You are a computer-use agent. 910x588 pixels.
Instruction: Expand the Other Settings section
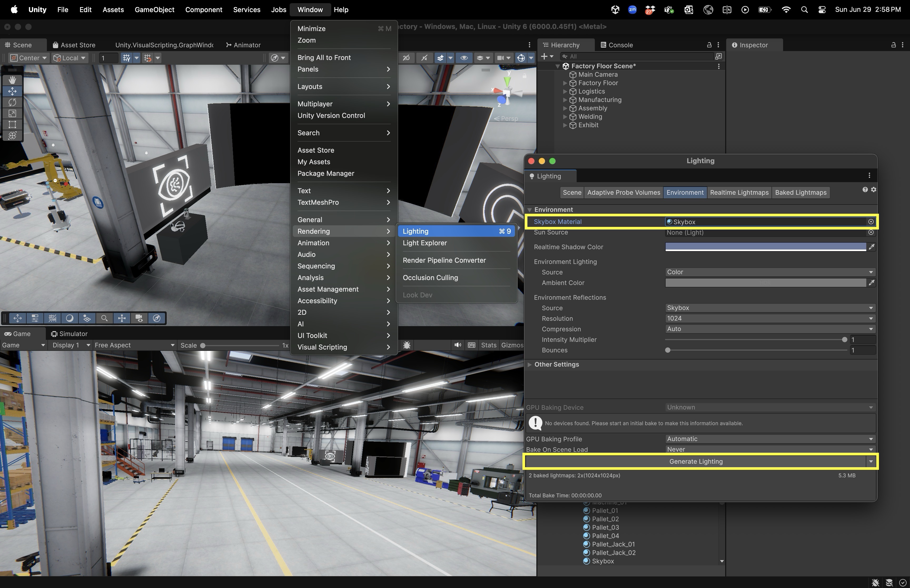530,365
